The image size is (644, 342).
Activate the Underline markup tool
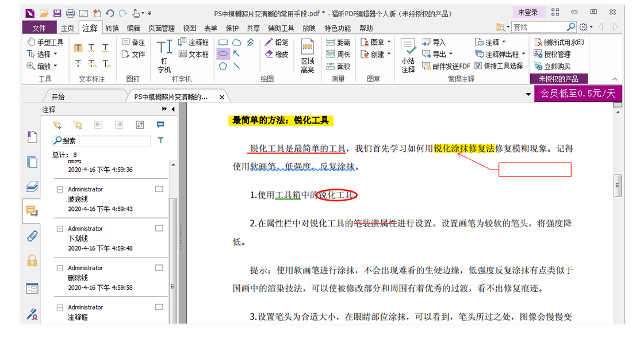click(106, 48)
